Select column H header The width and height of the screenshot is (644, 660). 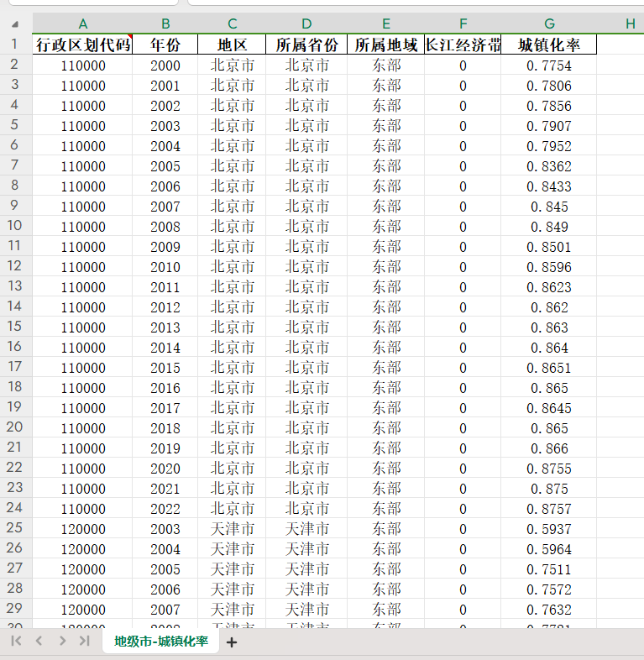(x=620, y=24)
